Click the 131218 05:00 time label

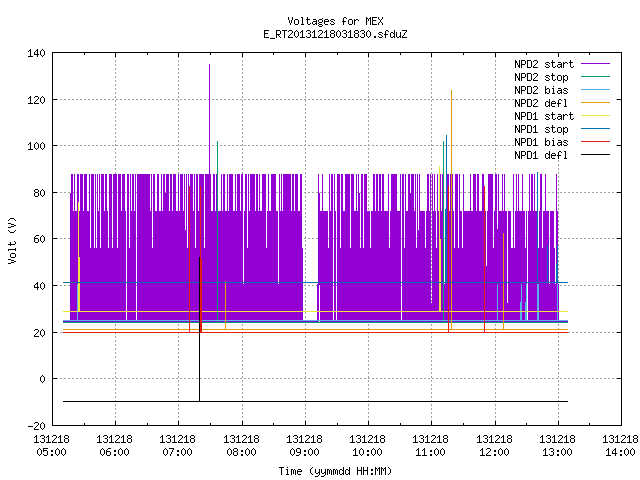tap(51, 446)
